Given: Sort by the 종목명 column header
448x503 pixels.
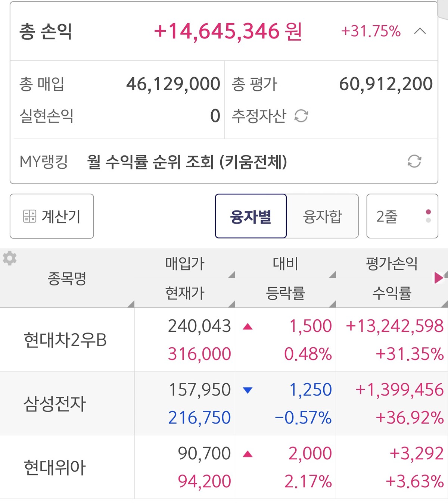Looking at the screenshot, I should click(67, 278).
